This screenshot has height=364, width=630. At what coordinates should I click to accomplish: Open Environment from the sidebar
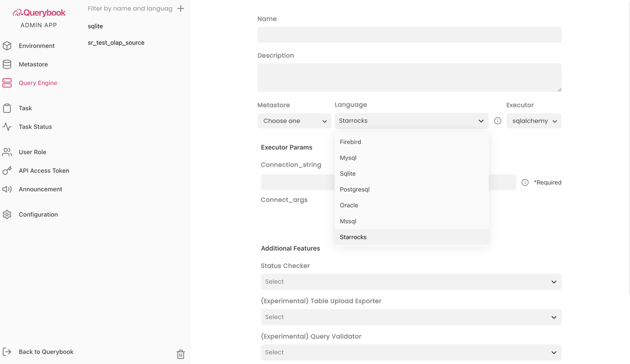(x=36, y=46)
